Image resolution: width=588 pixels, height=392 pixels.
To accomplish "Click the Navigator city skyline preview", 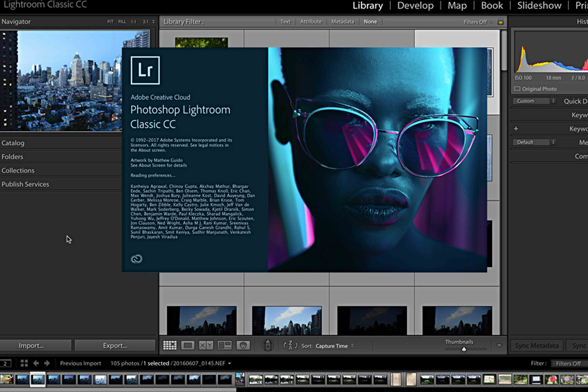I will pyautogui.click(x=75, y=81).
